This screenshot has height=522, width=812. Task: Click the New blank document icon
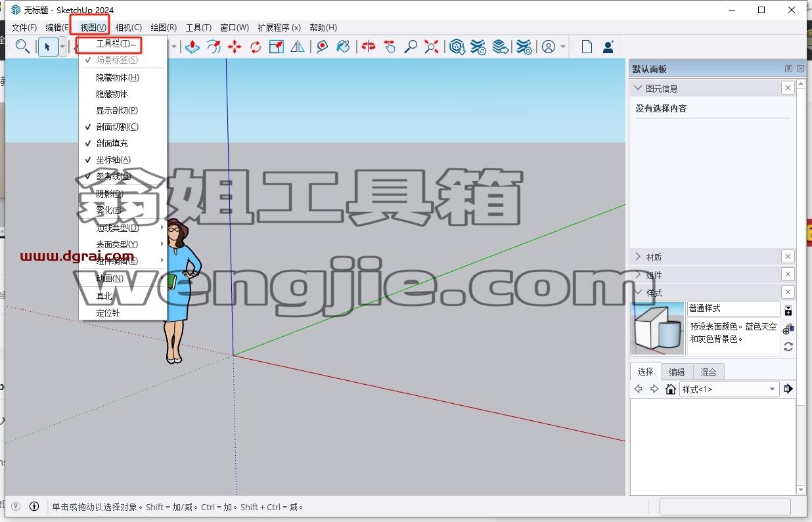tap(587, 47)
